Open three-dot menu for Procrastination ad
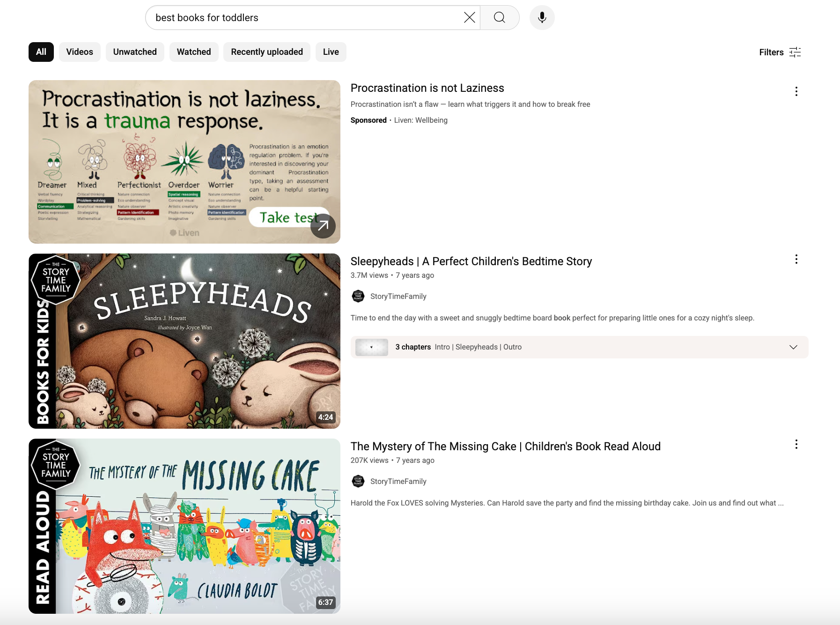Image resolution: width=840 pixels, height=625 pixels. (x=796, y=91)
